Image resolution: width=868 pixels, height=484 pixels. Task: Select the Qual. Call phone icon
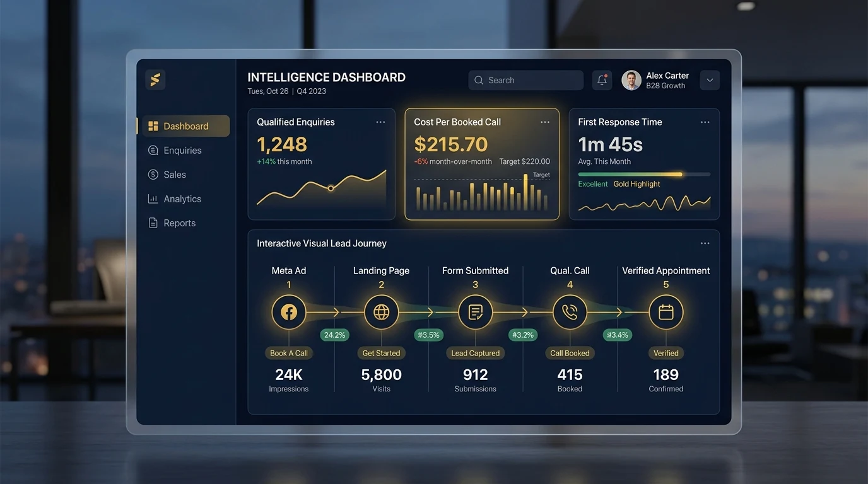(x=570, y=312)
